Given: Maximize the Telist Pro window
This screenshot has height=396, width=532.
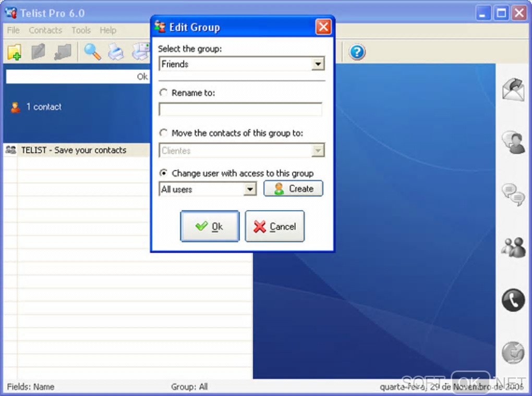Looking at the screenshot, I should click(x=501, y=13).
